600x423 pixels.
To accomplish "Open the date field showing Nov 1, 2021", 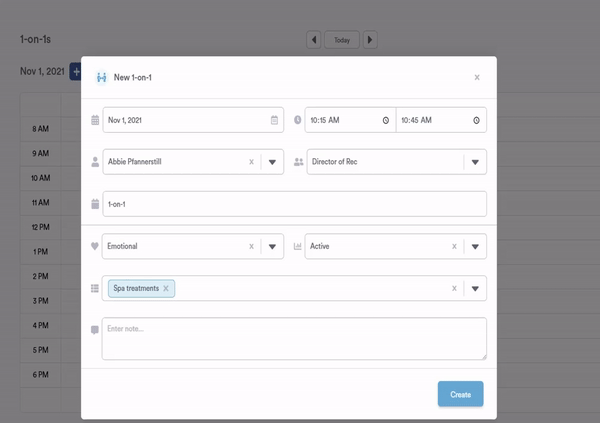I will pyautogui.click(x=193, y=120).
